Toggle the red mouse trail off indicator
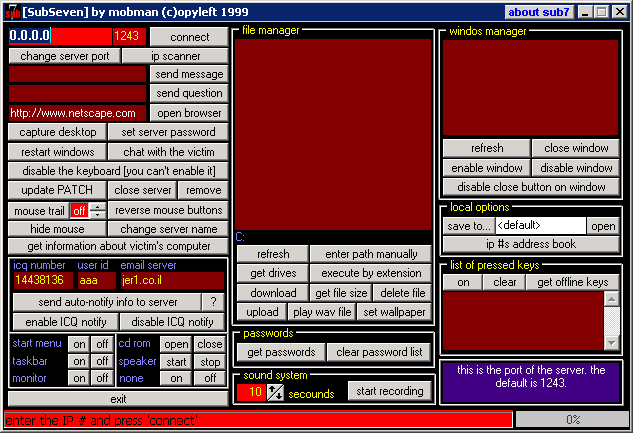The height and width of the screenshot is (433, 633). point(79,211)
